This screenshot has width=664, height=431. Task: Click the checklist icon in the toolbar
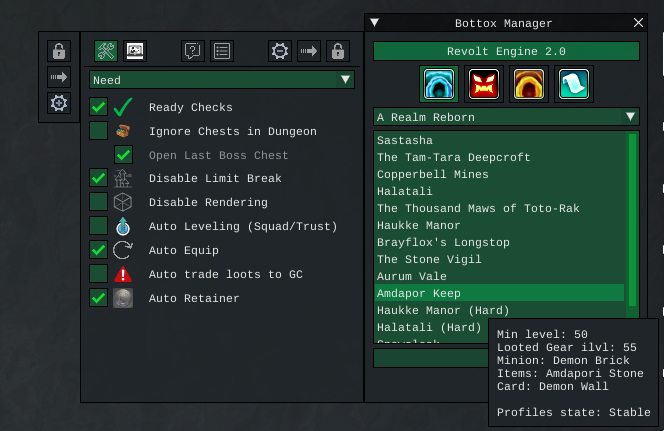[222, 51]
